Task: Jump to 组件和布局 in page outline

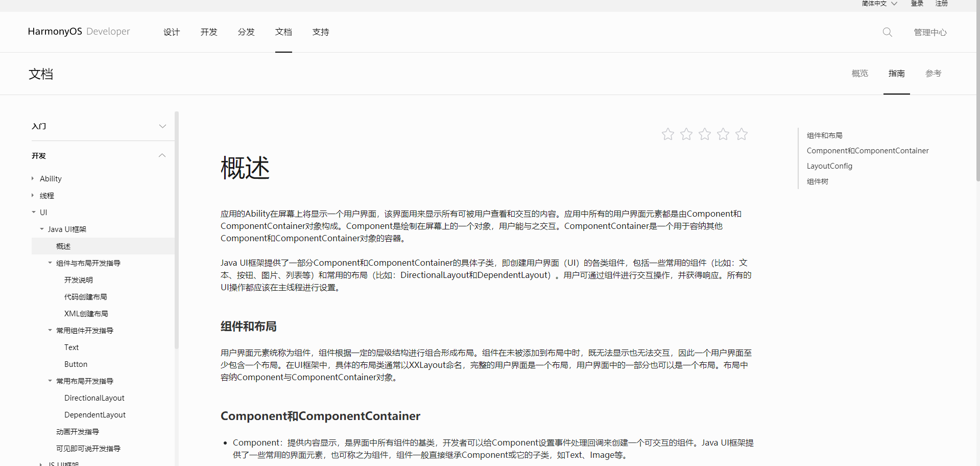Action: click(825, 135)
